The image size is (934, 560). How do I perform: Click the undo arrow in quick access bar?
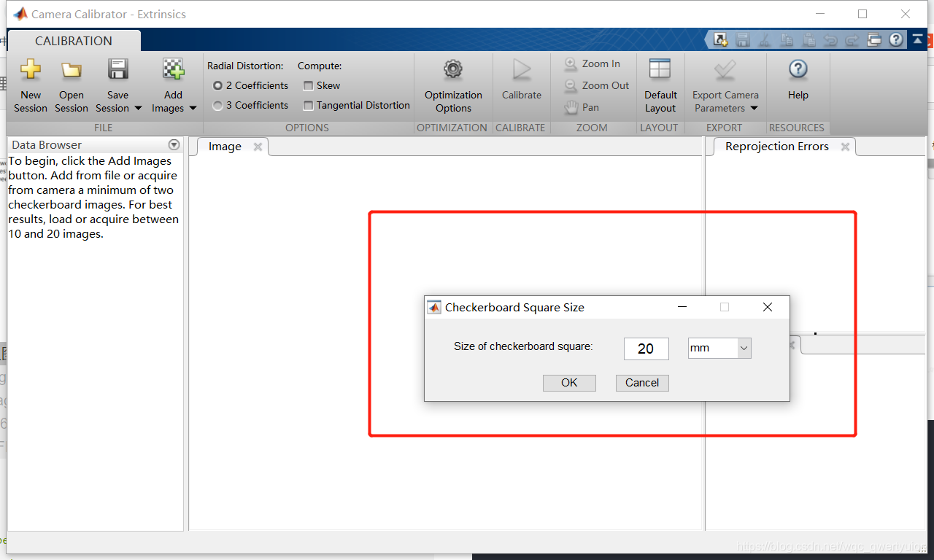coord(830,40)
